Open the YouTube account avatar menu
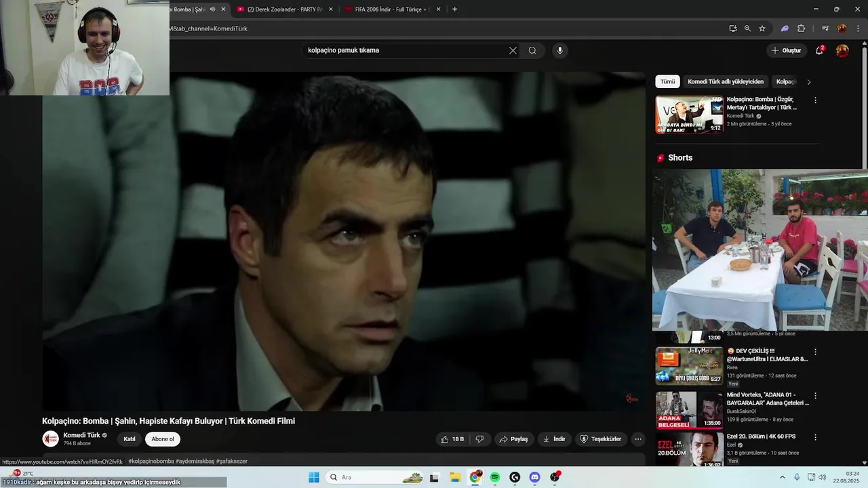This screenshot has height=488, width=868. 842,50
